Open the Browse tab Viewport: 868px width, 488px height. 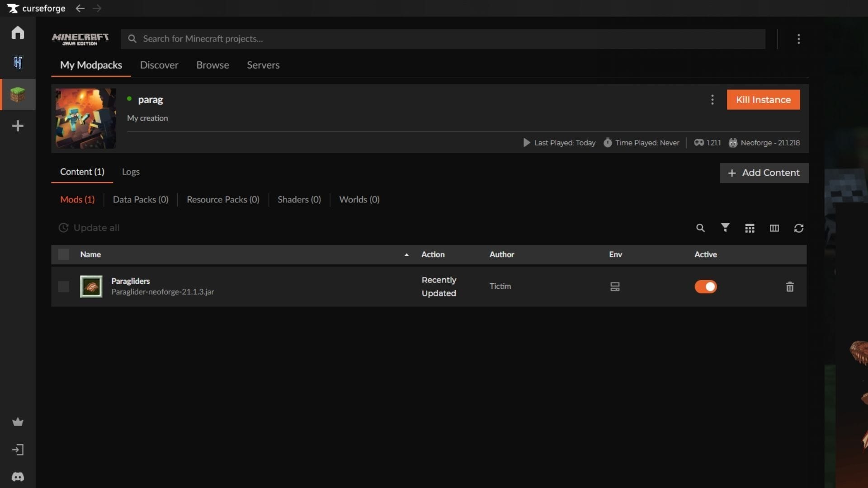[x=212, y=65]
